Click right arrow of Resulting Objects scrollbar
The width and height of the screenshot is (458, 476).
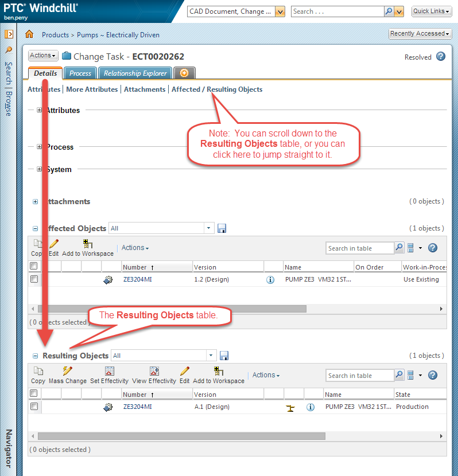[x=441, y=436]
